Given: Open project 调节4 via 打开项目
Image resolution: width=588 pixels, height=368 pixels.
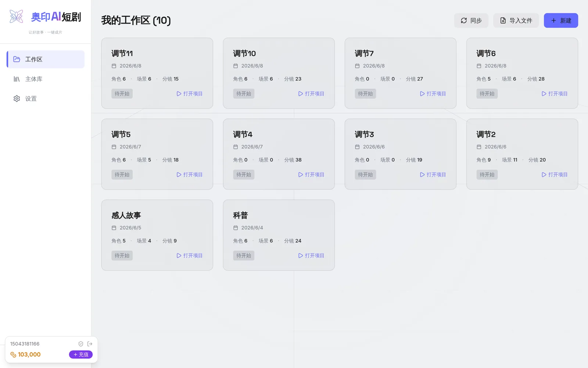Looking at the screenshot, I should pos(311,174).
